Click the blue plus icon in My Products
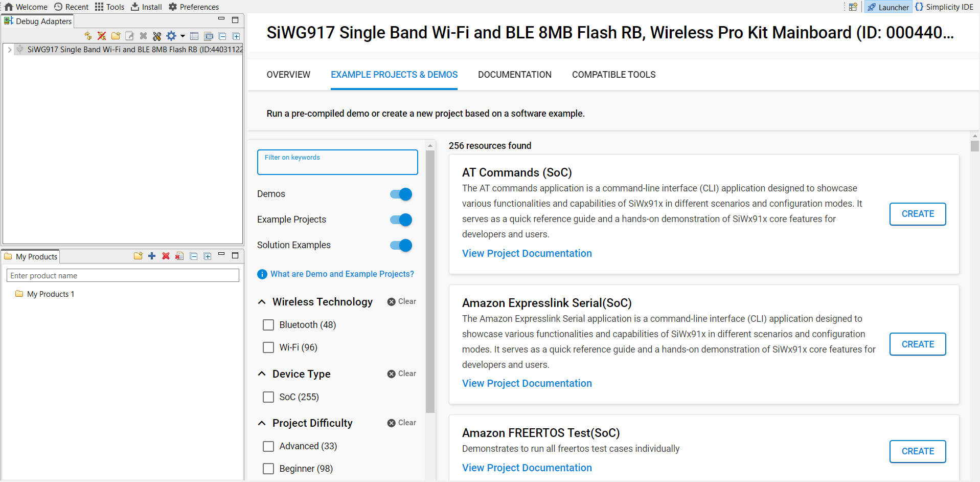 pos(152,256)
